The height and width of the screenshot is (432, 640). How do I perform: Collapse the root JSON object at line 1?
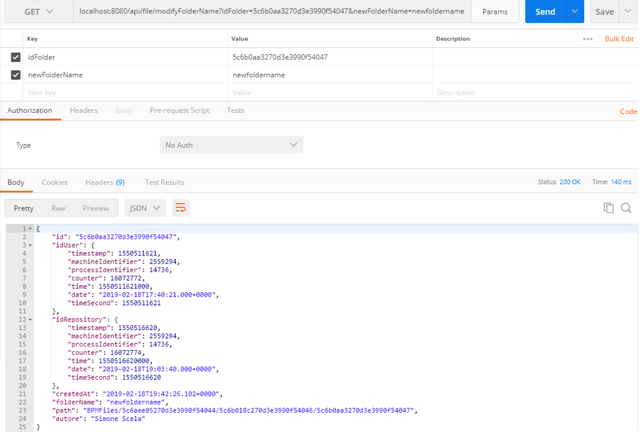[30, 229]
